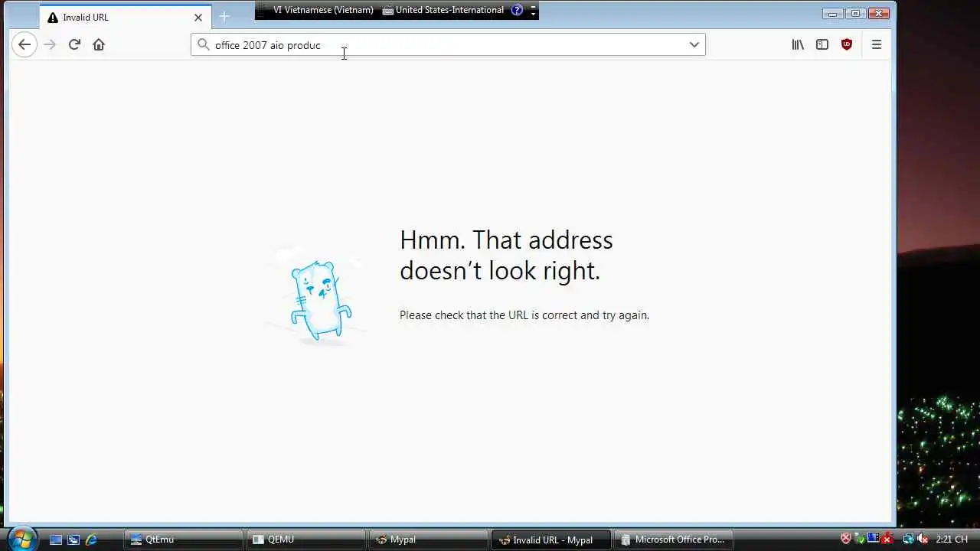Click the 'Please check that the URL' message
980x551 pixels.
[x=524, y=315]
